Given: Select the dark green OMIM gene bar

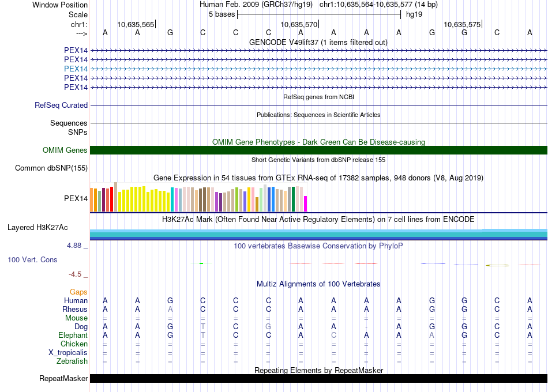Looking at the screenshot, I should click(318, 150).
